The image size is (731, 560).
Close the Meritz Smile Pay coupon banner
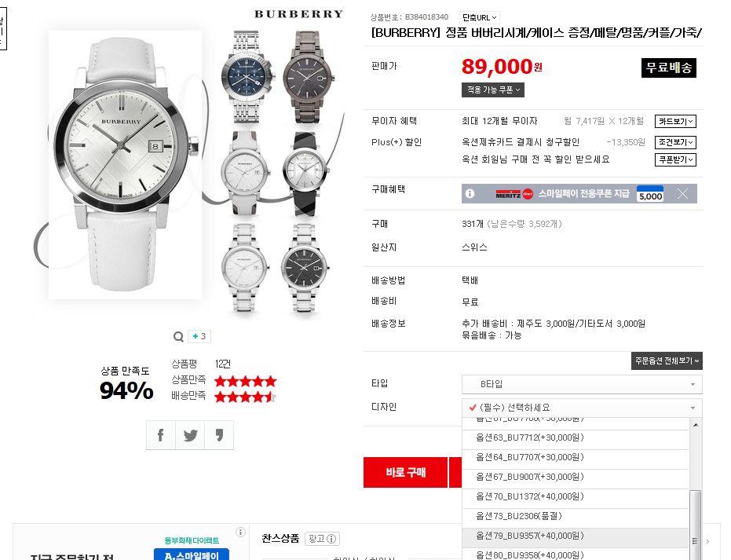coord(682,194)
